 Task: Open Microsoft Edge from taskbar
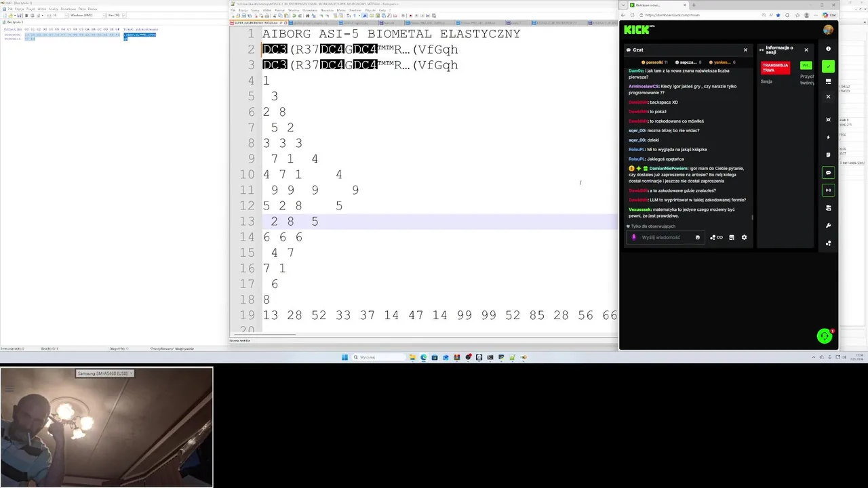[424, 357]
